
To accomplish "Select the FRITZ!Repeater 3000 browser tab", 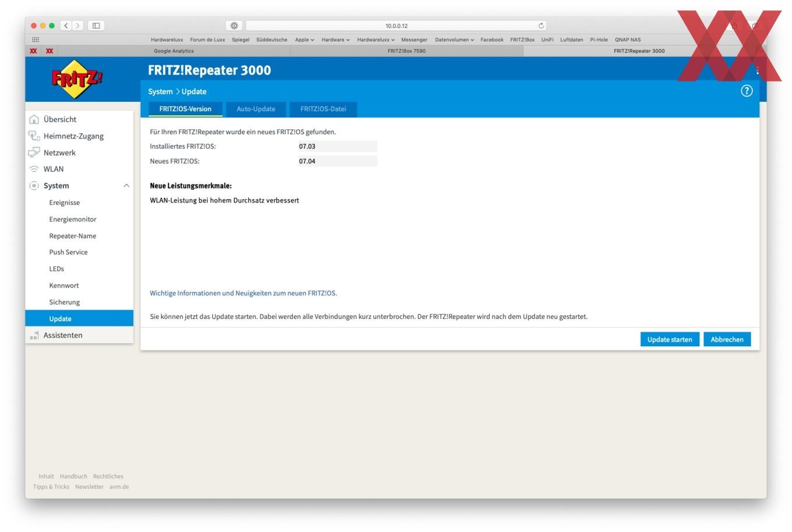I will 639,51.
